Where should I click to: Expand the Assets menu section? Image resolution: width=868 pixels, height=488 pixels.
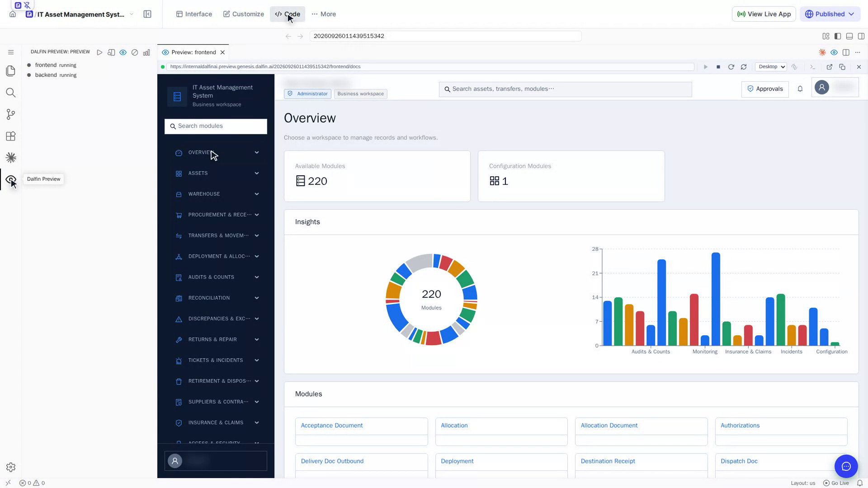pyautogui.click(x=217, y=174)
